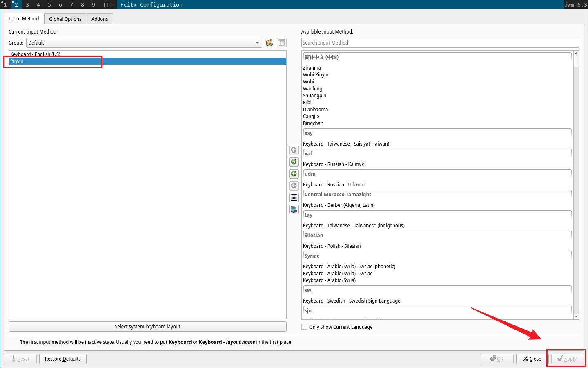Click the keyboard layout computer icon
Screen dimensions: 588x368
tap(294, 209)
